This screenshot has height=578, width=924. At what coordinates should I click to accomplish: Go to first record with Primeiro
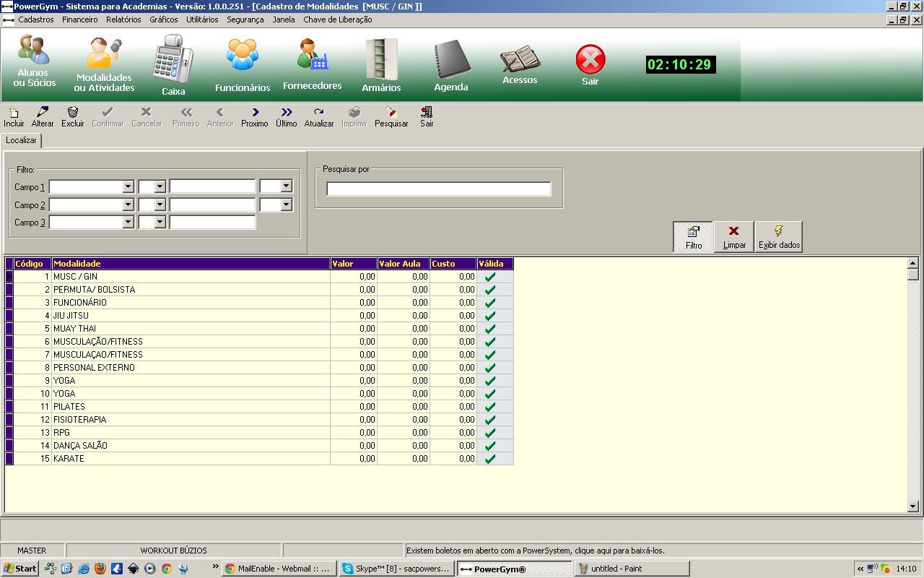(x=186, y=117)
